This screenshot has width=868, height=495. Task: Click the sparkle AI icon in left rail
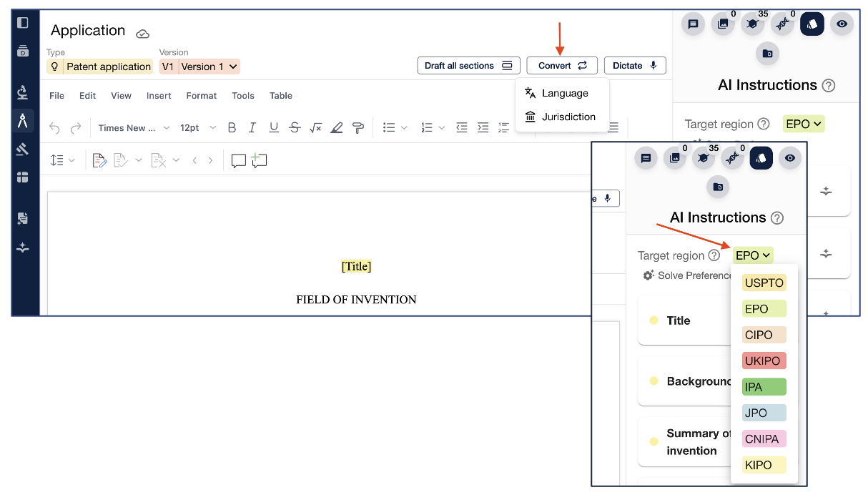click(23, 247)
